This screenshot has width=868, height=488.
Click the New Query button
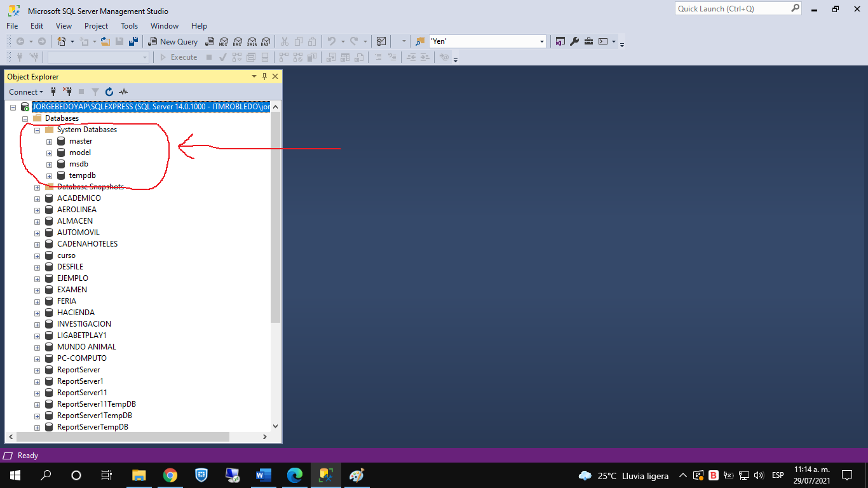(x=173, y=41)
